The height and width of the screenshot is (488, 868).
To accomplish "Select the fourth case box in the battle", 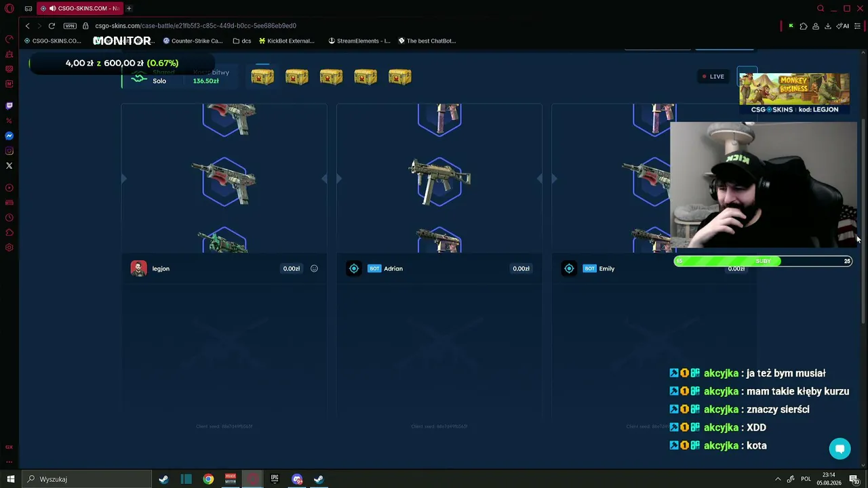I will pos(366,77).
